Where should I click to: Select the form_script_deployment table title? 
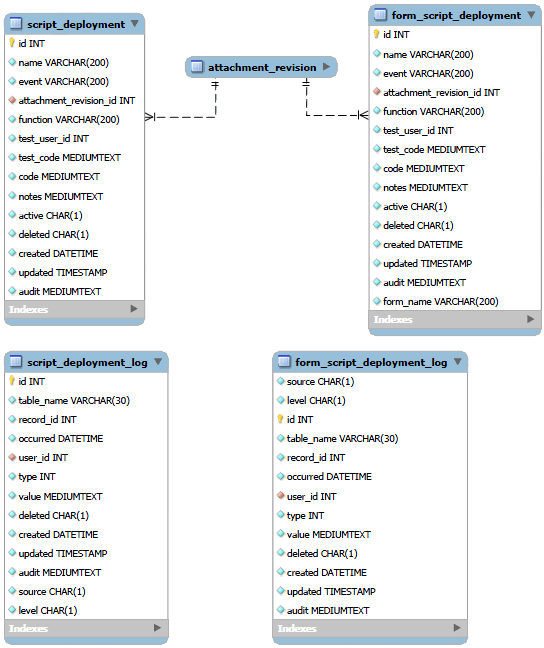456,16
